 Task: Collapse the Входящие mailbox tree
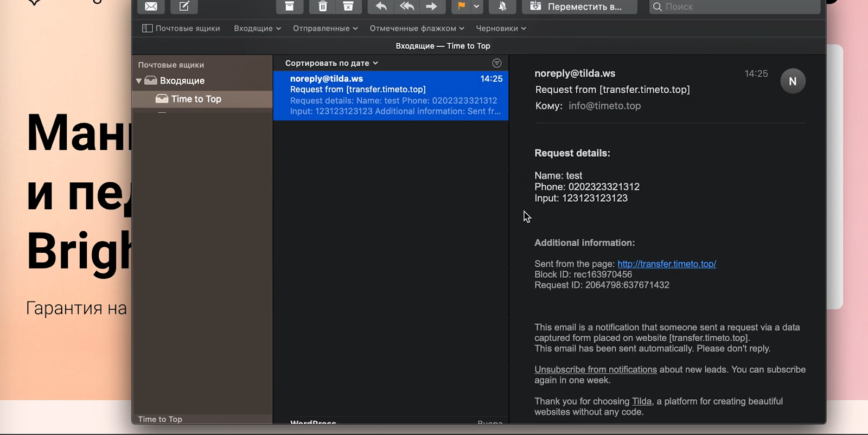[x=139, y=81]
